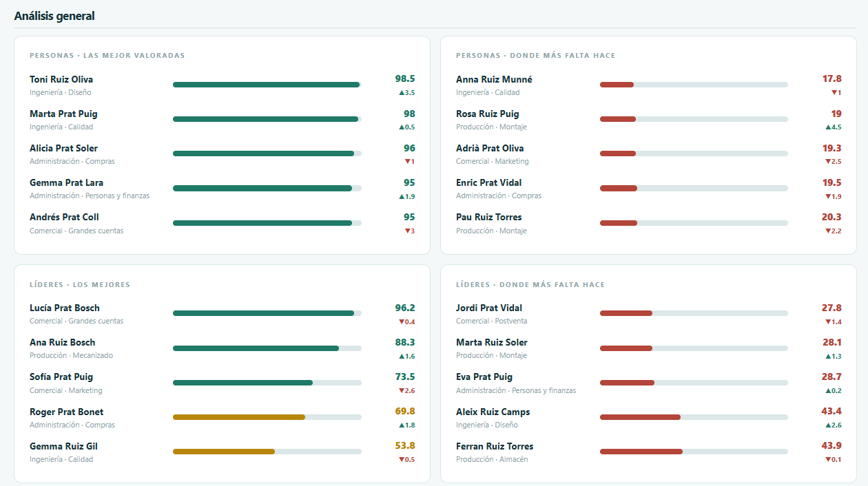868x486 pixels.
Task: Click on Pau Ruiz Torres
Action: point(488,217)
